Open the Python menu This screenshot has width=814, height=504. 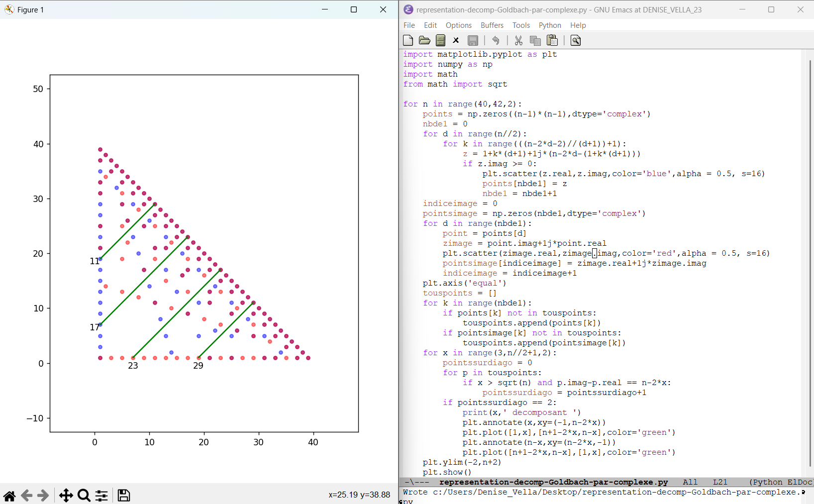[x=550, y=25]
